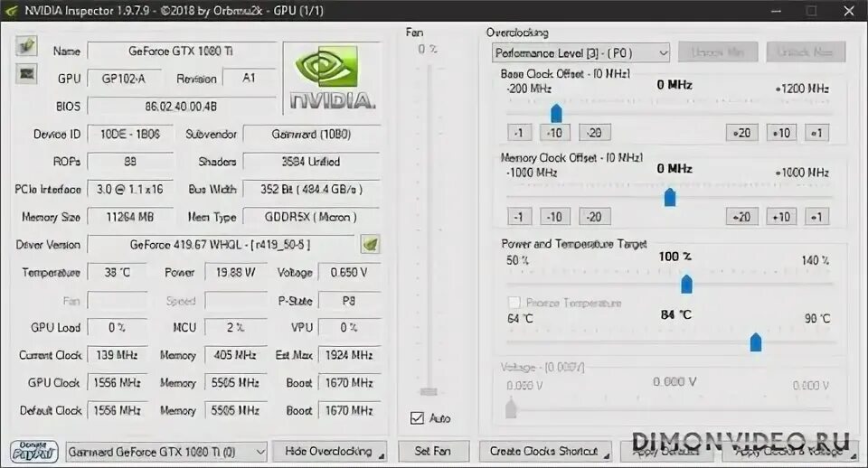This screenshot has height=468, width=868.
Task: Click the Subvendor field Gainward (10B0)
Action: [312, 134]
